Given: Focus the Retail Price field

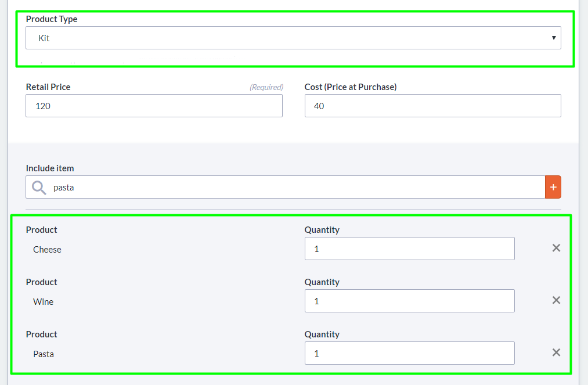Looking at the screenshot, I should 154,106.
